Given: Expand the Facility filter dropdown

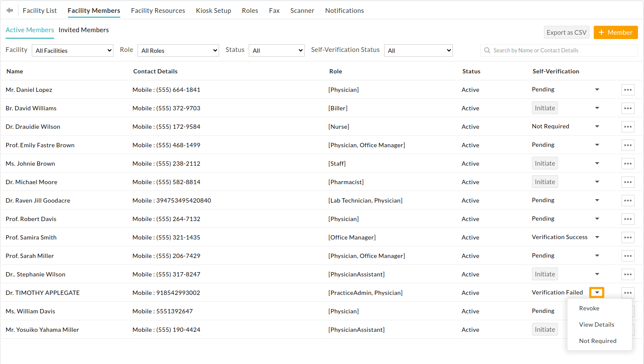Looking at the screenshot, I should (x=72, y=51).
